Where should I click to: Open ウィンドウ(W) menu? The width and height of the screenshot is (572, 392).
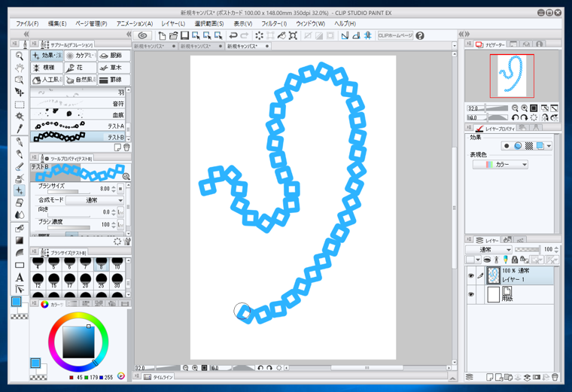[310, 23]
